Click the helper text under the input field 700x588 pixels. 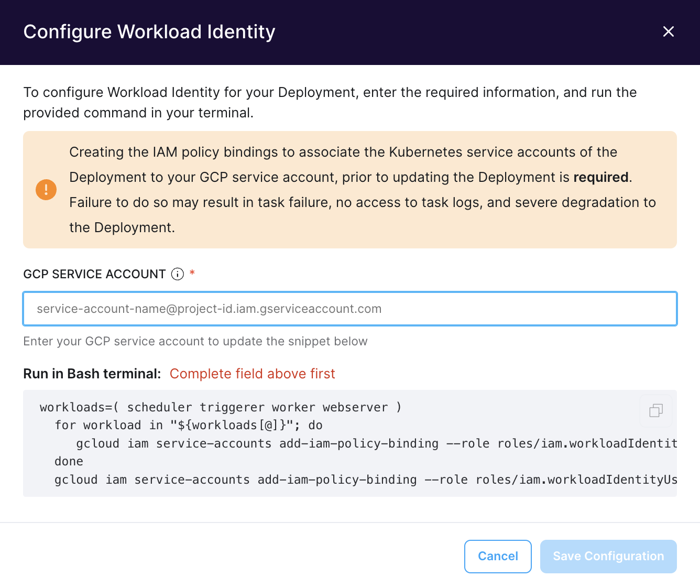point(195,341)
